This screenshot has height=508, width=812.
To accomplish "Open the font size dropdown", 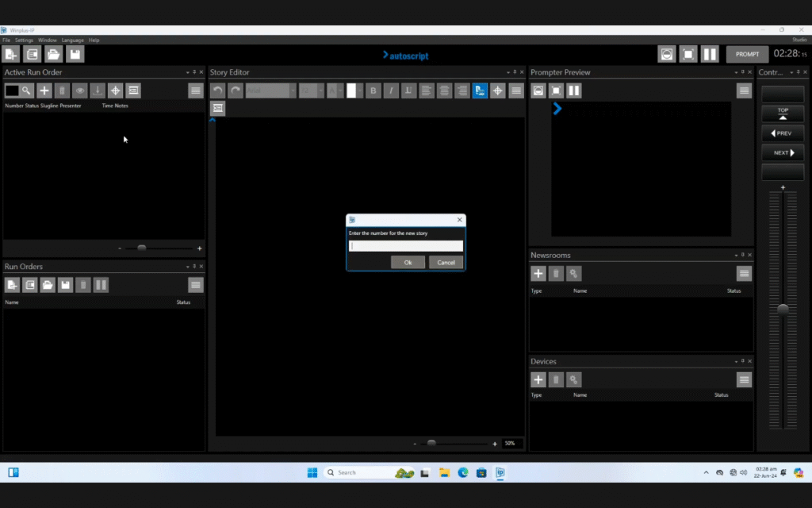I will 312,90.
